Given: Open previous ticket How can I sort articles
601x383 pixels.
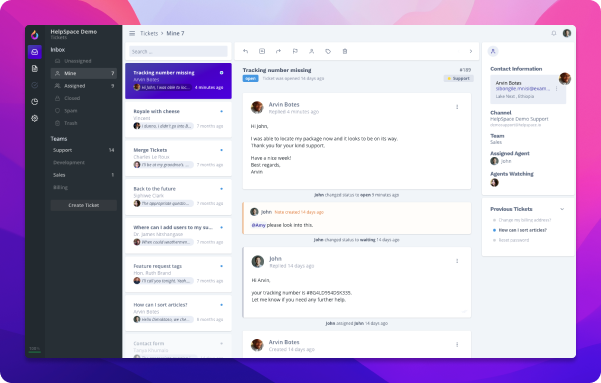Looking at the screenshot, I should tap(522, 230).
